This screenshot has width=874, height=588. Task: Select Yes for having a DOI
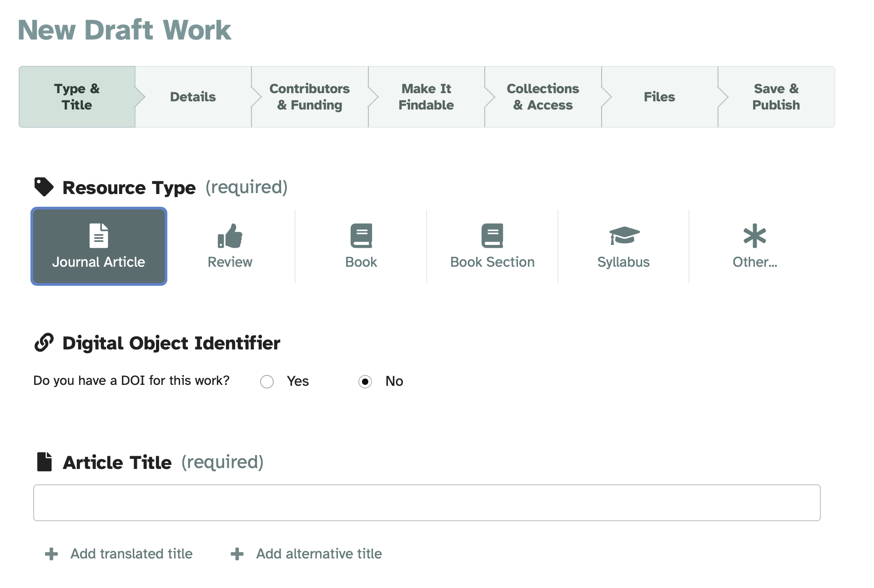coord(267,382)
